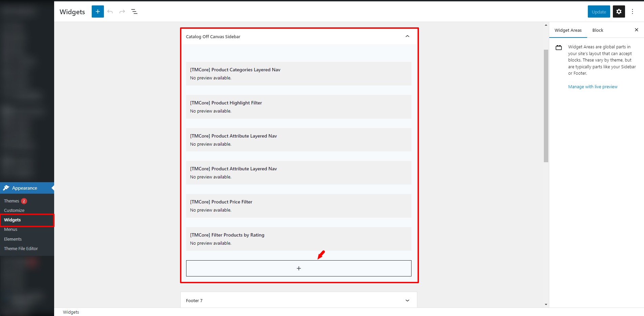The height and width of the screenshot is (316, 644).
Task: Open the Menus item under Appearance
Action: pyautogui.click(x=10, y=229)
